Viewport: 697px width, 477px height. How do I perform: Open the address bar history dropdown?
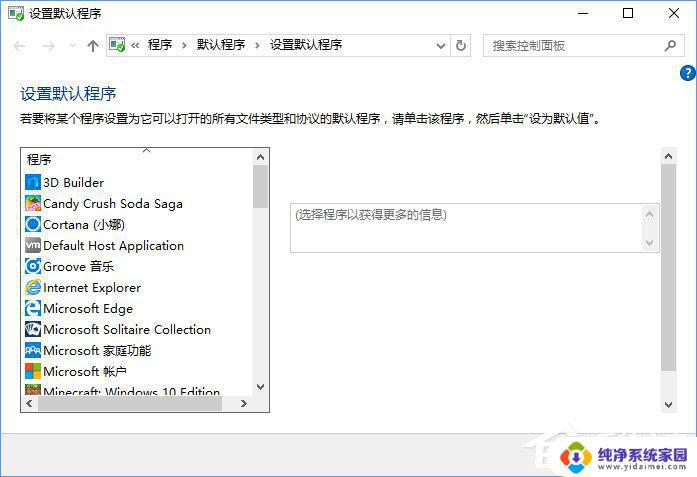coord(441,46)
